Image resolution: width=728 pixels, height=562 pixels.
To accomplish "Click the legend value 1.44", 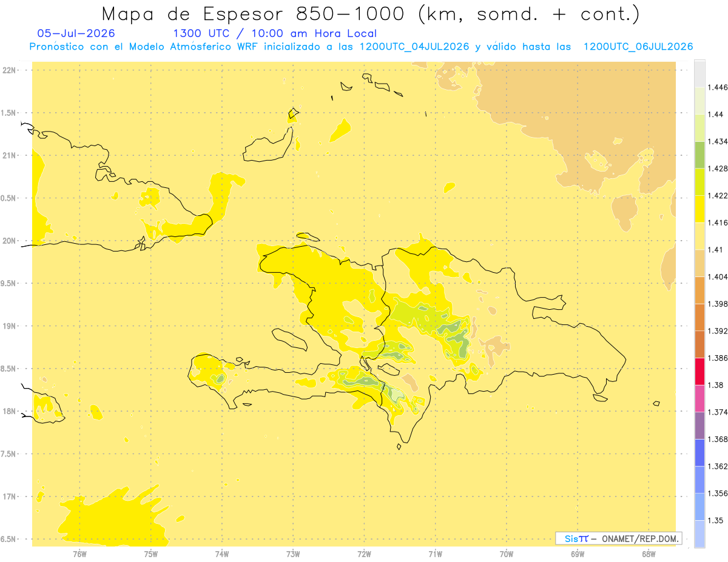I will (x=715, y=114).
